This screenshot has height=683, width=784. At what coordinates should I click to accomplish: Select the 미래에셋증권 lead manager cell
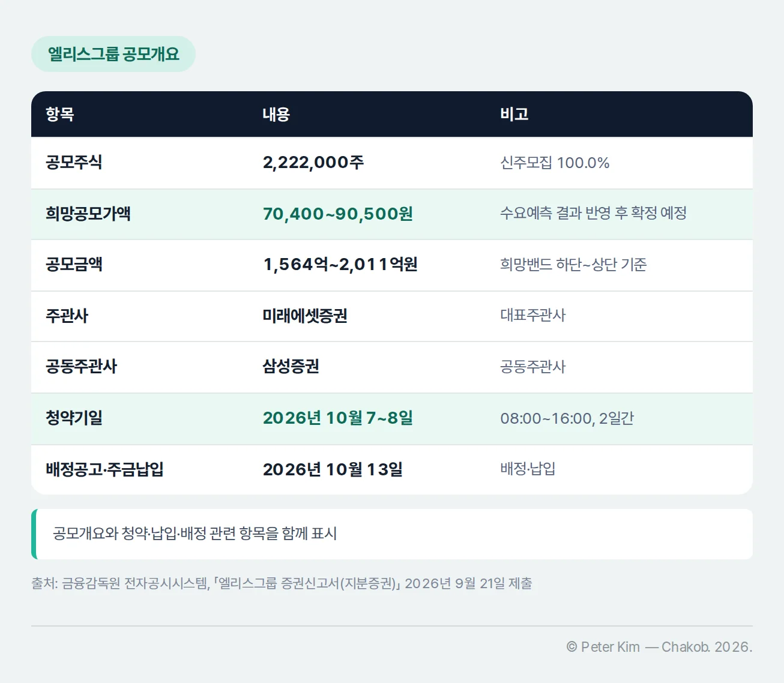(x=305, y=316)
